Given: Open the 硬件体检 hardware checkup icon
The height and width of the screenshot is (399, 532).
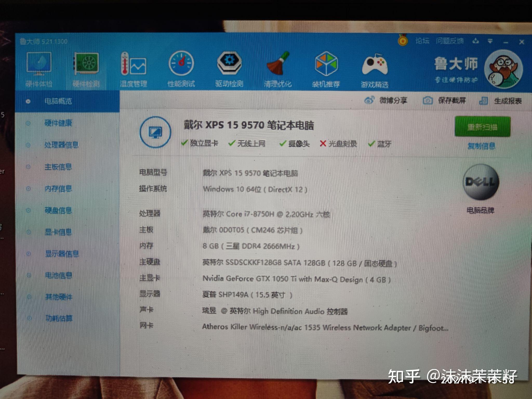Looking at the screenshot, I should 39,69.
